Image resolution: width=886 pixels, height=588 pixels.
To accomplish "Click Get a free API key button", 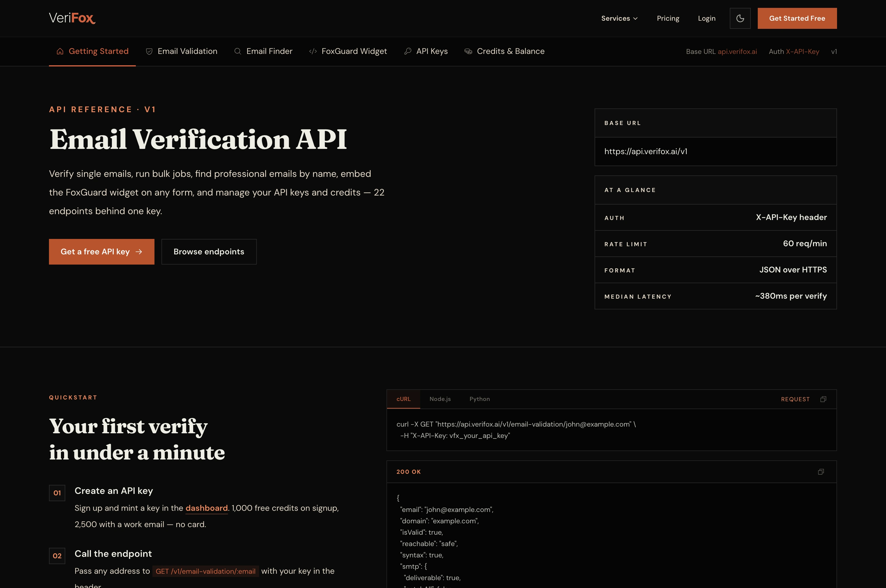I will [102, 252].
